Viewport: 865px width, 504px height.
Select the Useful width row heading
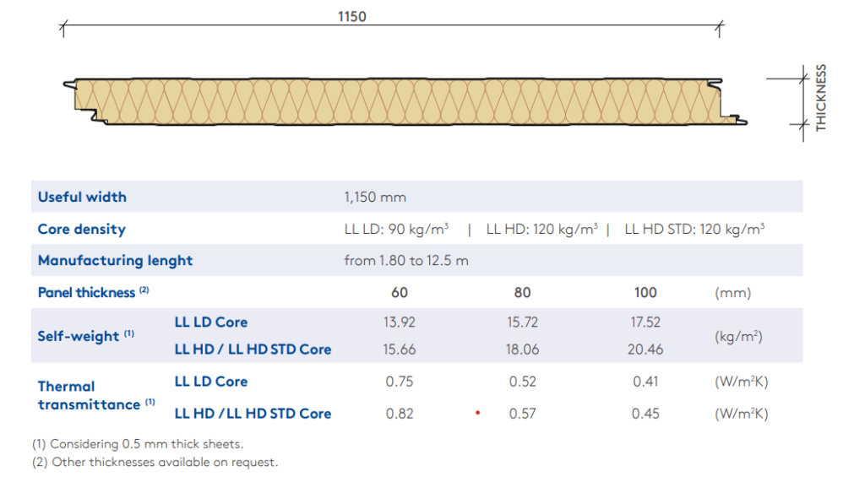(x=82, y=197)
